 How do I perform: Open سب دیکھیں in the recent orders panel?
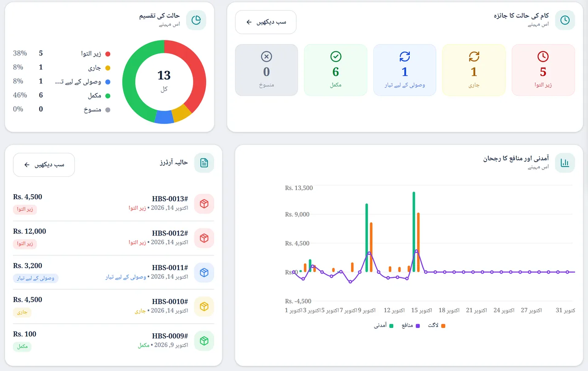pos(44,165)
